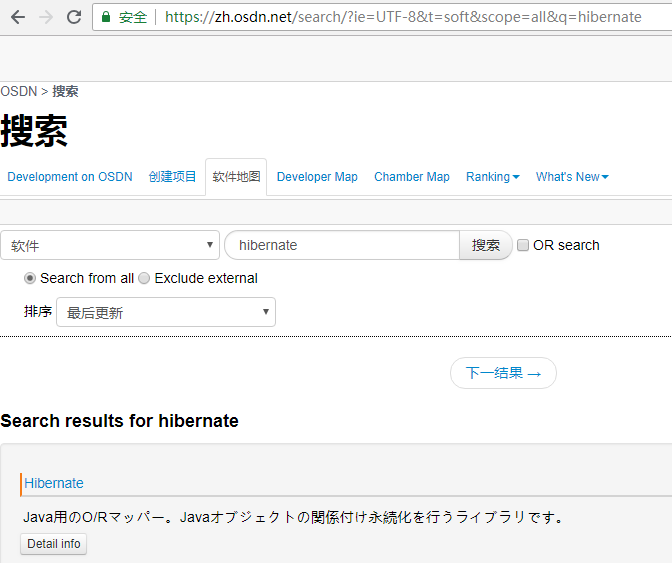672x563 pixels.
Task: Click the green secure padlock icon
Action: 106,17
